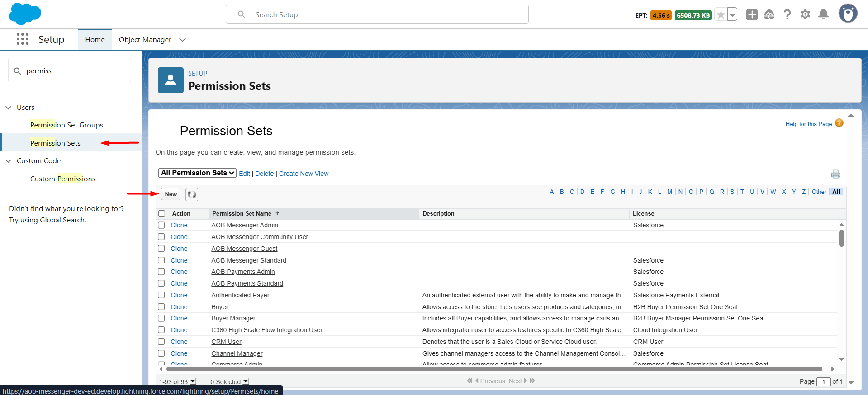Click the Salesforce cloud logo
This screenshot has height=395, width=868.
click(x=25, y=14)
